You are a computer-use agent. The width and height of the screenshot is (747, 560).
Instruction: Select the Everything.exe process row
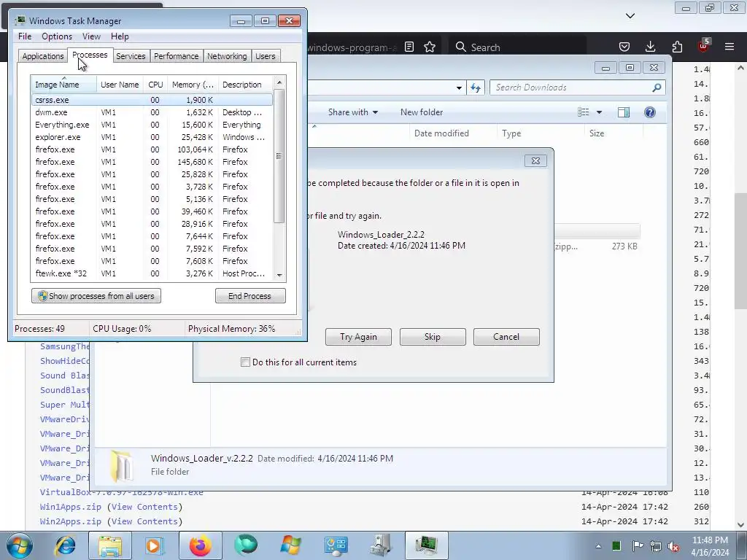tap(152, 125)
